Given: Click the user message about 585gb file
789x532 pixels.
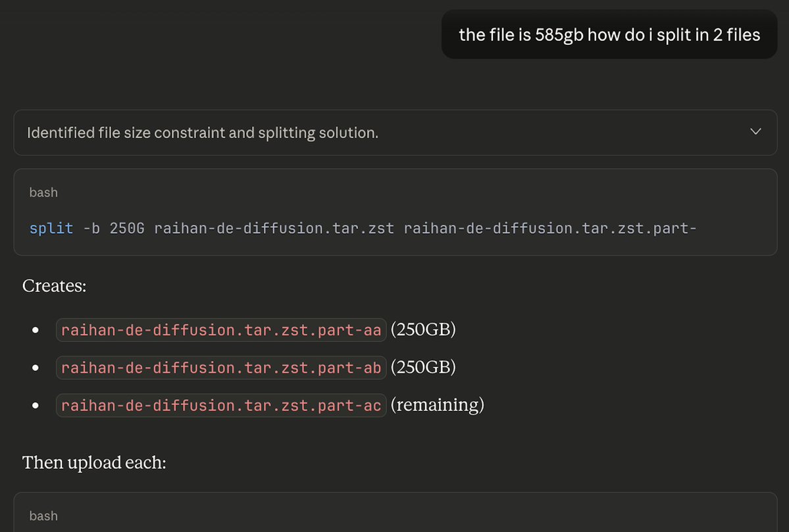Looking at the screenshot, I should coord(609,34).
